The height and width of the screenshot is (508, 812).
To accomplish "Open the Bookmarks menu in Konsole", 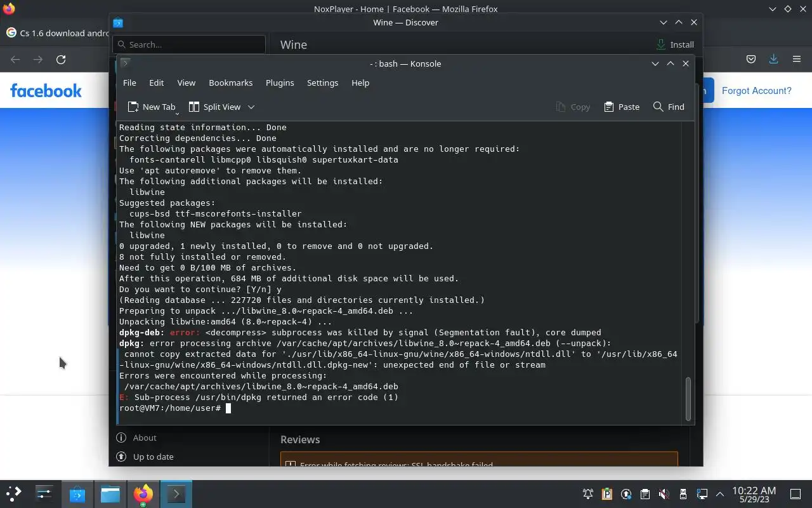I will [230, 83].
